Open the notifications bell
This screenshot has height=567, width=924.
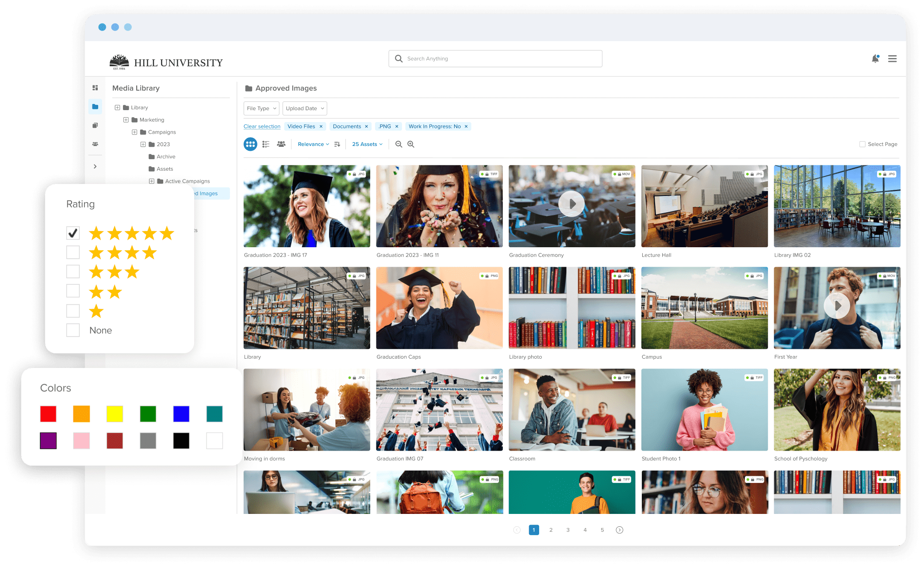click(875, 59)
